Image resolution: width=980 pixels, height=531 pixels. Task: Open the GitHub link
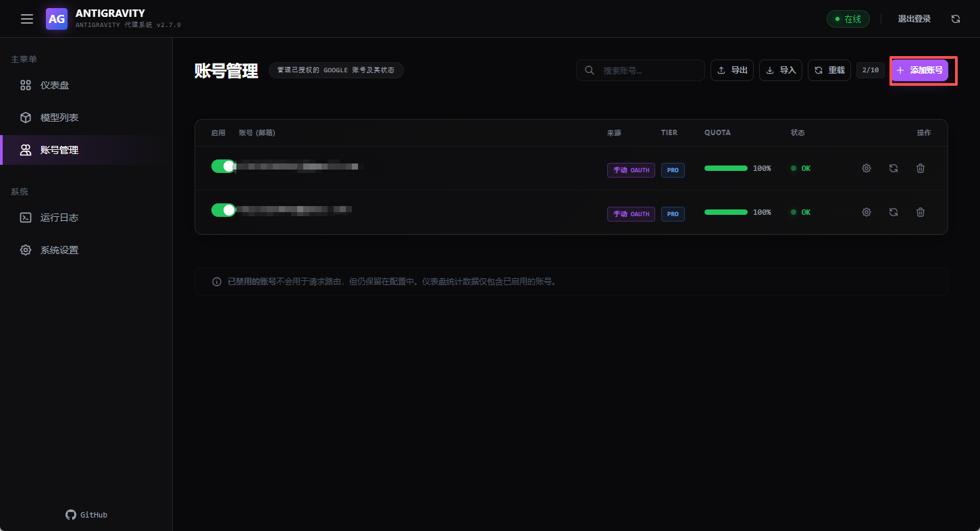point(86,515)
